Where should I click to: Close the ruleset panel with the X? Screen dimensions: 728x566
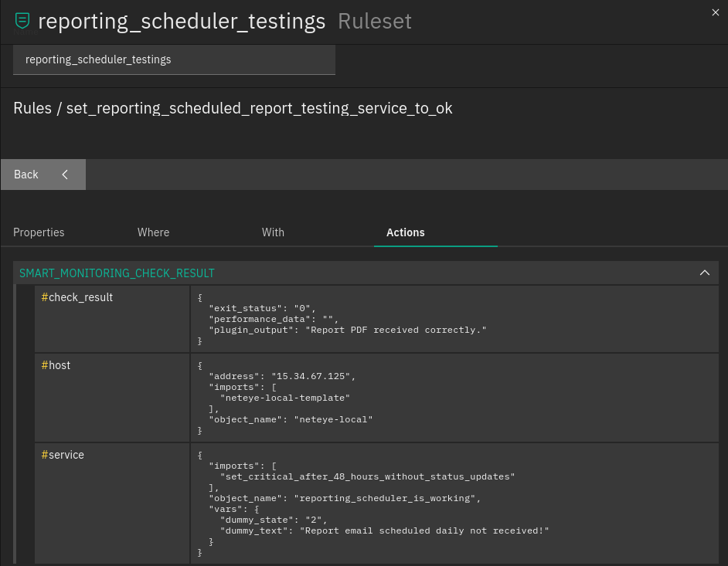click(x=715, y=12)
